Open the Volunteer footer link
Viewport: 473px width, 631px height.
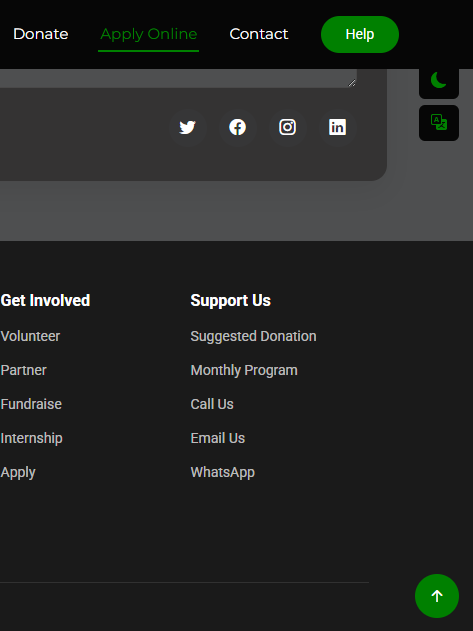click(30, 336)
